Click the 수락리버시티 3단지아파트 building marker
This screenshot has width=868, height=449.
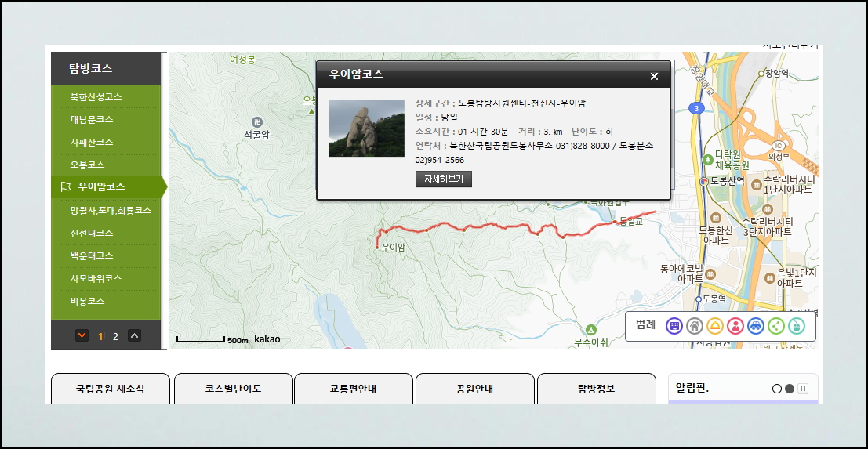click(x=767, y=209)
